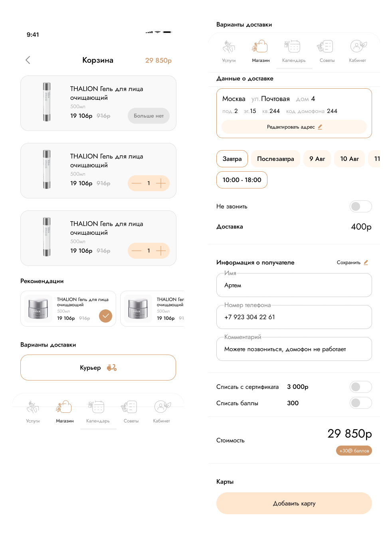Open the Магазин tab in the top navigation
Viewport: 392px width, 535px height.
(x=261, y=51)
